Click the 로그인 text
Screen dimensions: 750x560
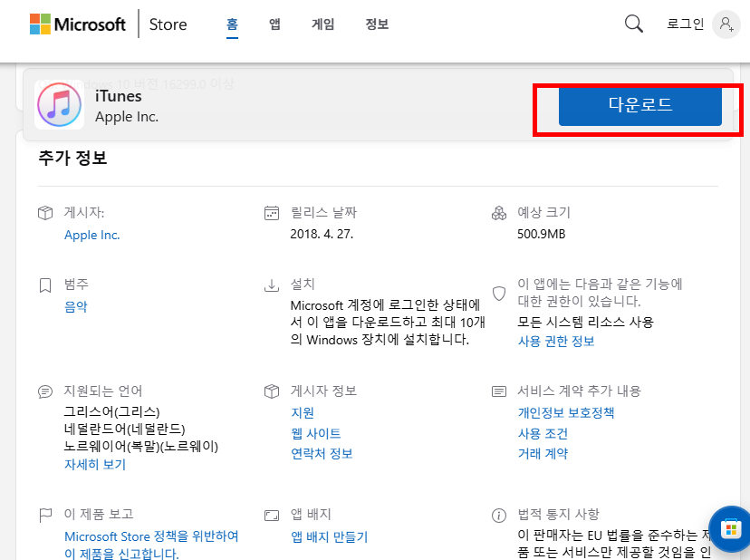point(685,24)
